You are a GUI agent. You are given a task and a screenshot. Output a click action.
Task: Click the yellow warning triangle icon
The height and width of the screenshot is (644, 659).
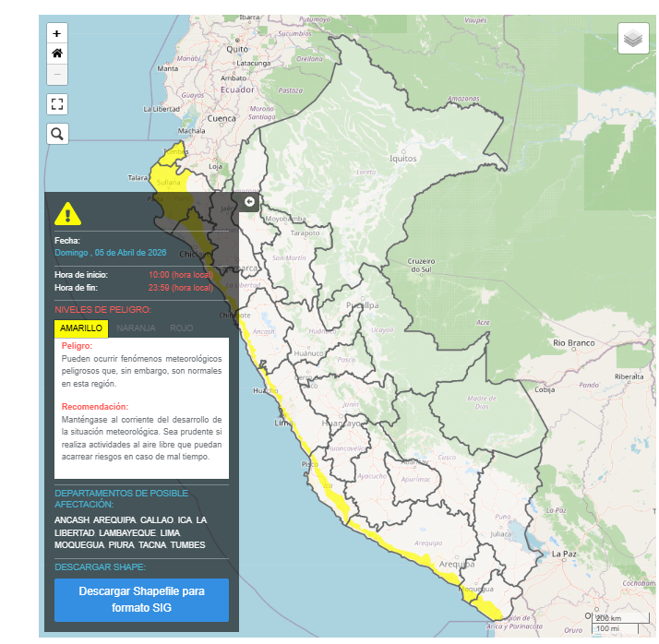click(67, 213)
